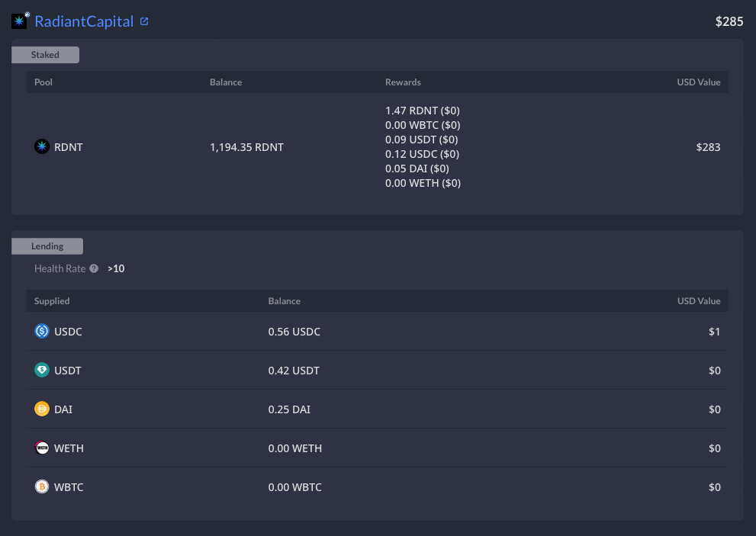Click the WBTC supplied asset name

click(69, 487)
